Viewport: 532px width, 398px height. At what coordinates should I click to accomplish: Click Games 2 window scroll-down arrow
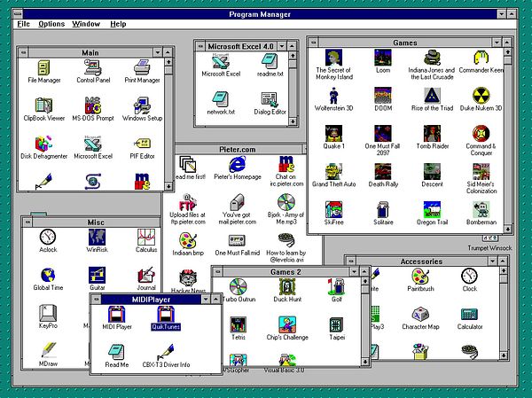click(x=365, y=362)
